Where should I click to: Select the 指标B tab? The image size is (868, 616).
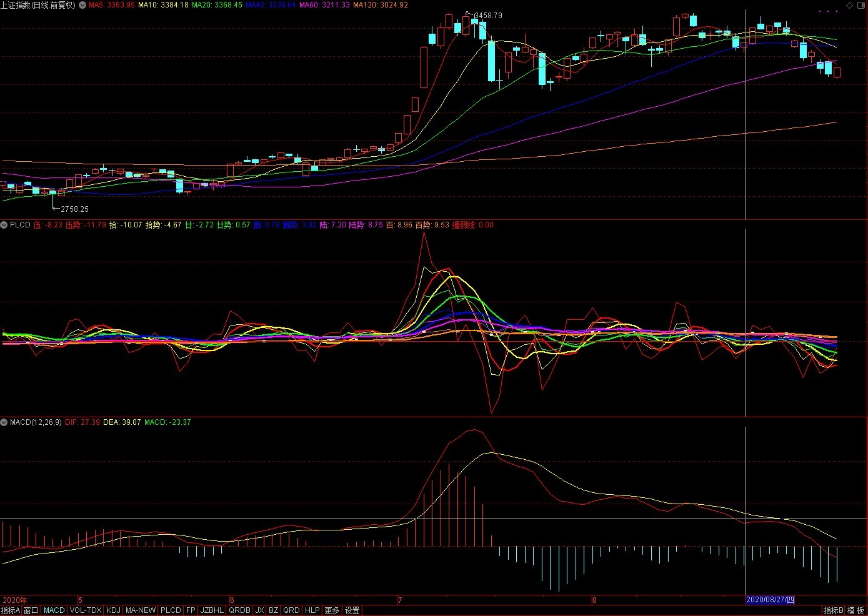pos(834,610)
